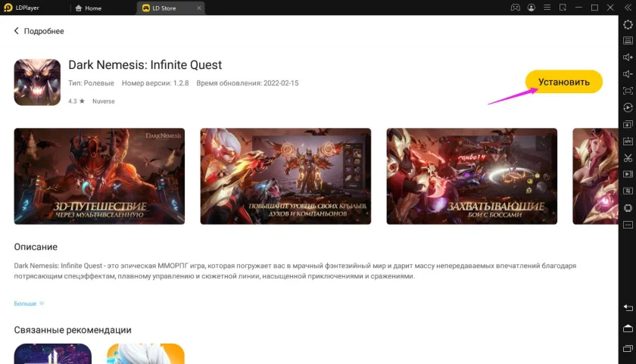
Task: Click the Связанные рекомендации heading
Action: click(73, 330)
